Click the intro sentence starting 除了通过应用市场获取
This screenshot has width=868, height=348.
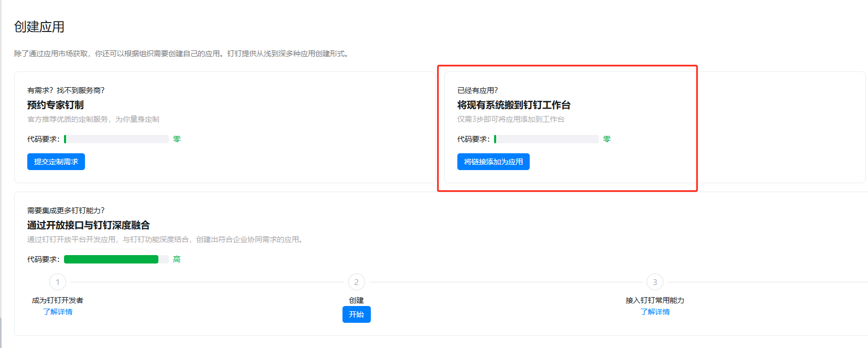pos(183,54)
